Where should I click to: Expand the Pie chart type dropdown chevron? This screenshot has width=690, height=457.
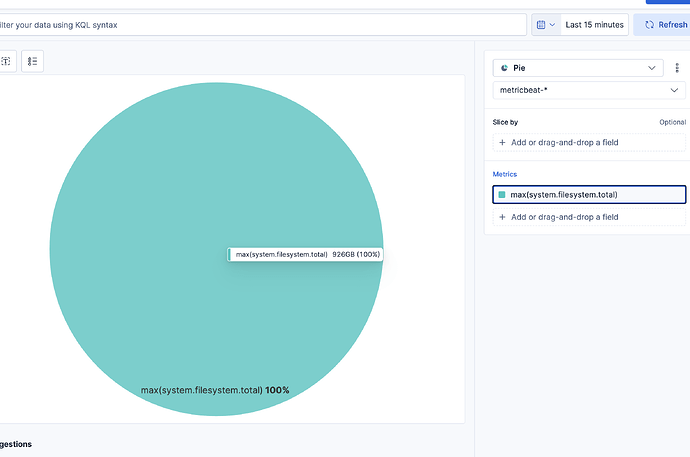(x=651, y=68)
